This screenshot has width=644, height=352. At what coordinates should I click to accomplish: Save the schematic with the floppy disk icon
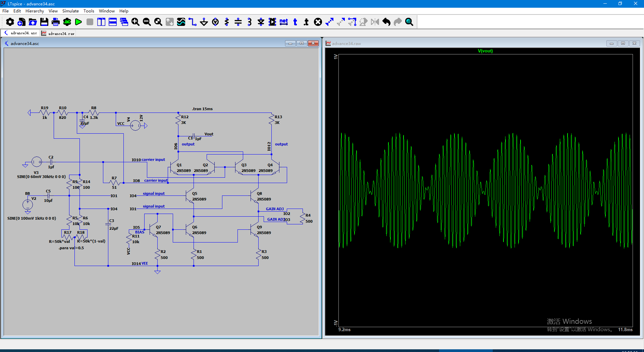click(44, 22)
